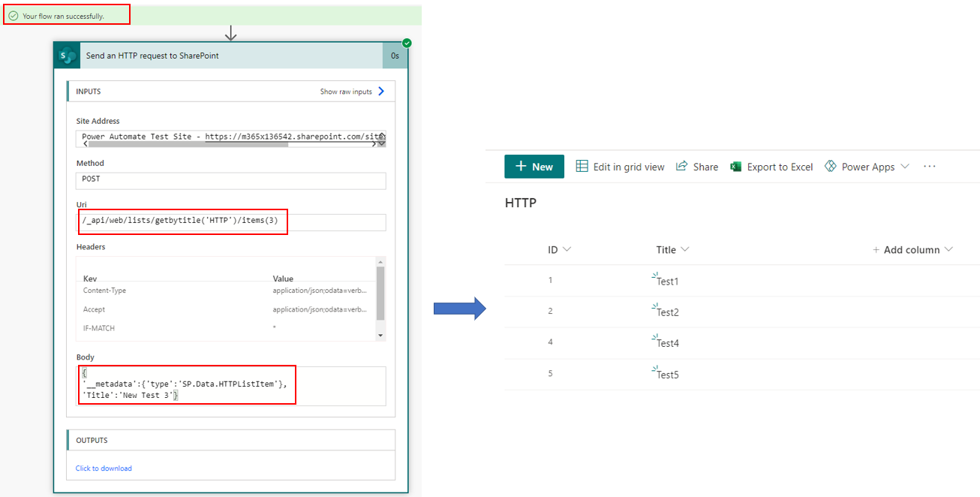The width and height of the screenshot is (980, 497).
Task: Click the Add column header
Action: click(912, 250)
